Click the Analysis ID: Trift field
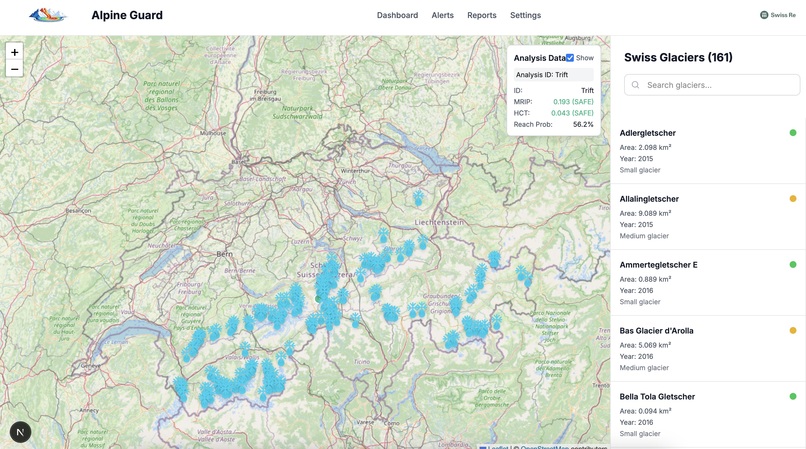 point(554,75)
